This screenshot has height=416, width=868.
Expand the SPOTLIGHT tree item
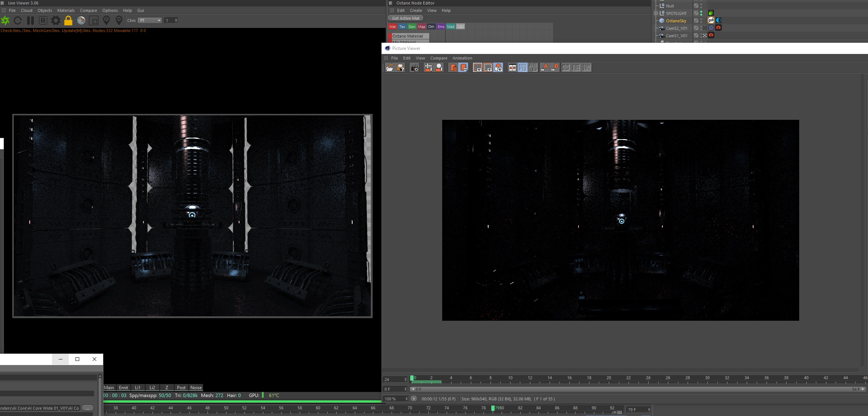[x=656, y=13]
